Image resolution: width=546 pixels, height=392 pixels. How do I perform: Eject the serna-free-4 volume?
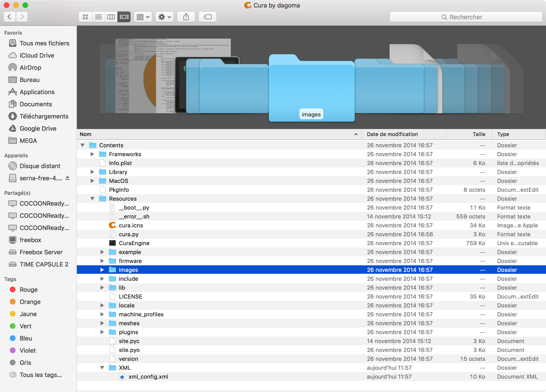point(68,178)
